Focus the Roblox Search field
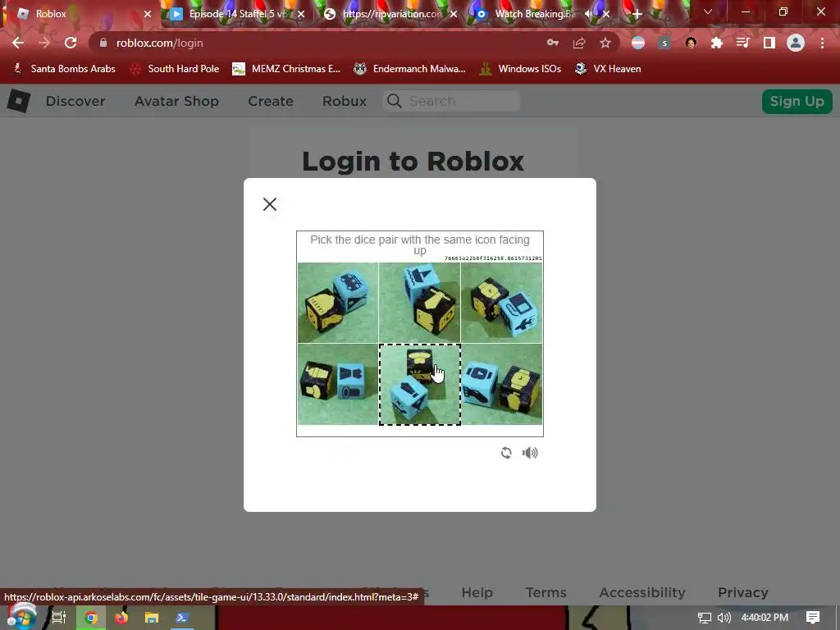 click(x=451, y=101)
